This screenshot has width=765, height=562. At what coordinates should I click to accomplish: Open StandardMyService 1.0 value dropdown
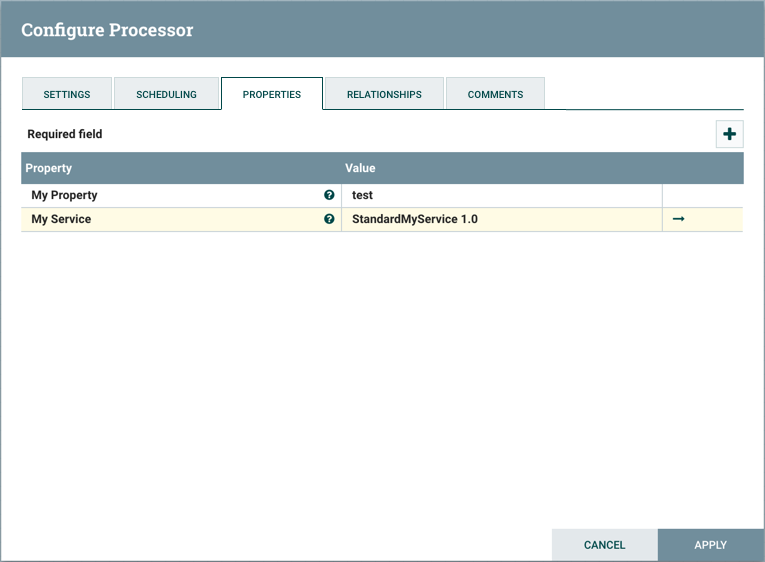[500, 219]
